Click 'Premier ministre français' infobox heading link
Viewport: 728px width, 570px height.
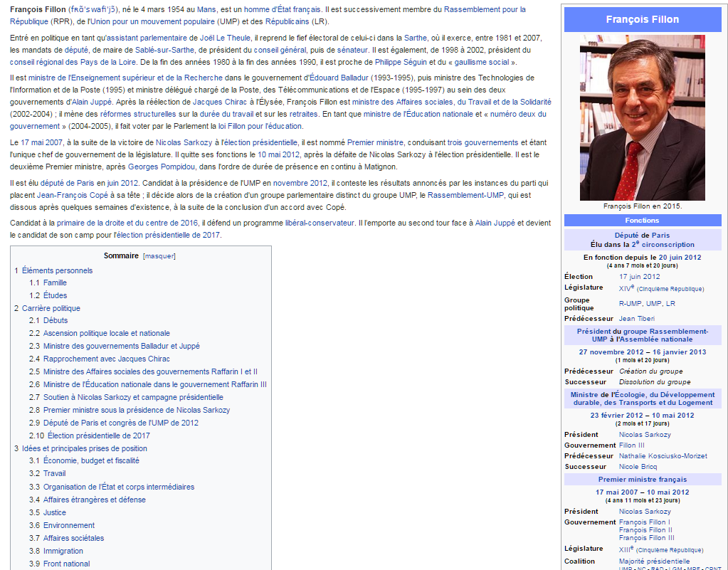point(642,480)
